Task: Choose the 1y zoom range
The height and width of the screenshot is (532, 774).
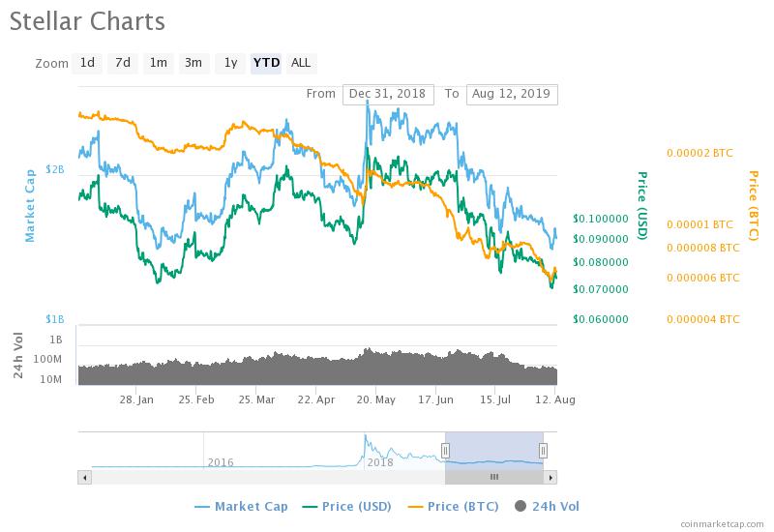Action: (x=230, y=63)
